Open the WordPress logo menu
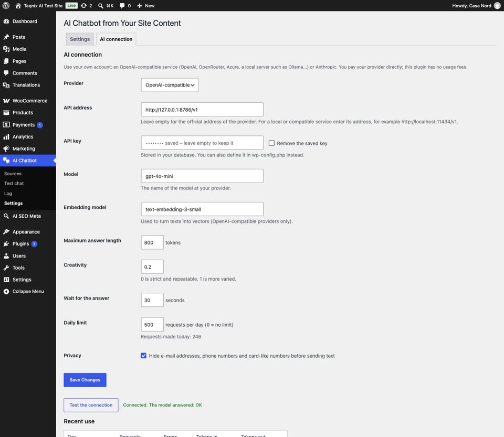Image resolution: width=504 pixels, height=437 pixels. 6,5
